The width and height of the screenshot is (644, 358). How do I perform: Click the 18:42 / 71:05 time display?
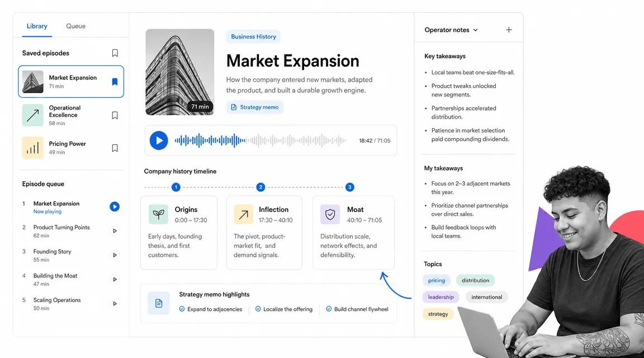click(375, 140)
